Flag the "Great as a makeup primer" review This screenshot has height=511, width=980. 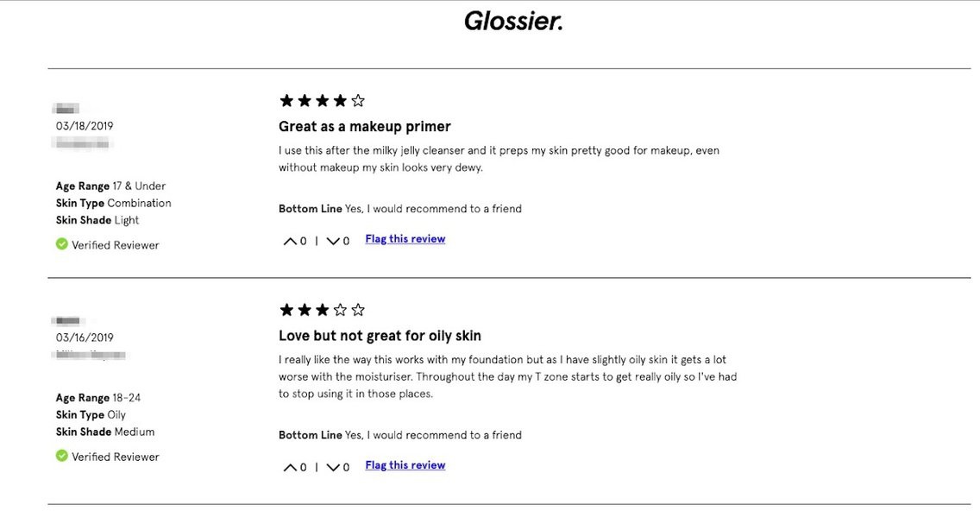pos(405,239)
